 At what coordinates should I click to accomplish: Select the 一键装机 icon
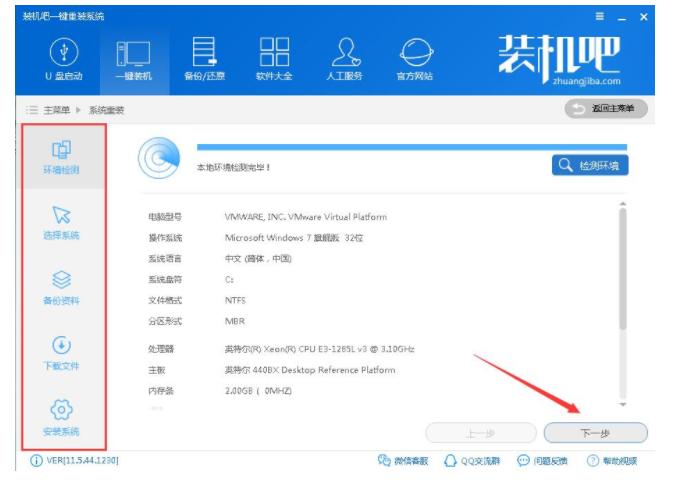pos(133,59)
